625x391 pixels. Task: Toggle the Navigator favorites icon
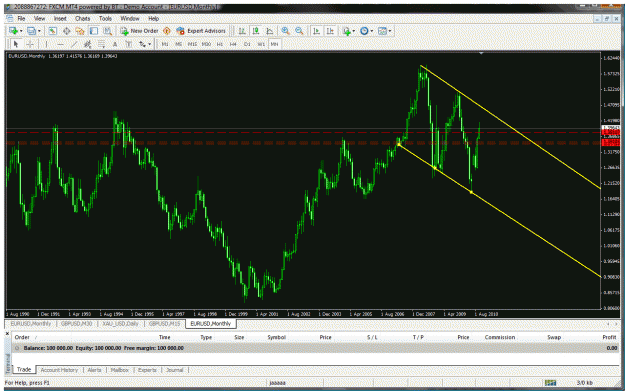80,31
